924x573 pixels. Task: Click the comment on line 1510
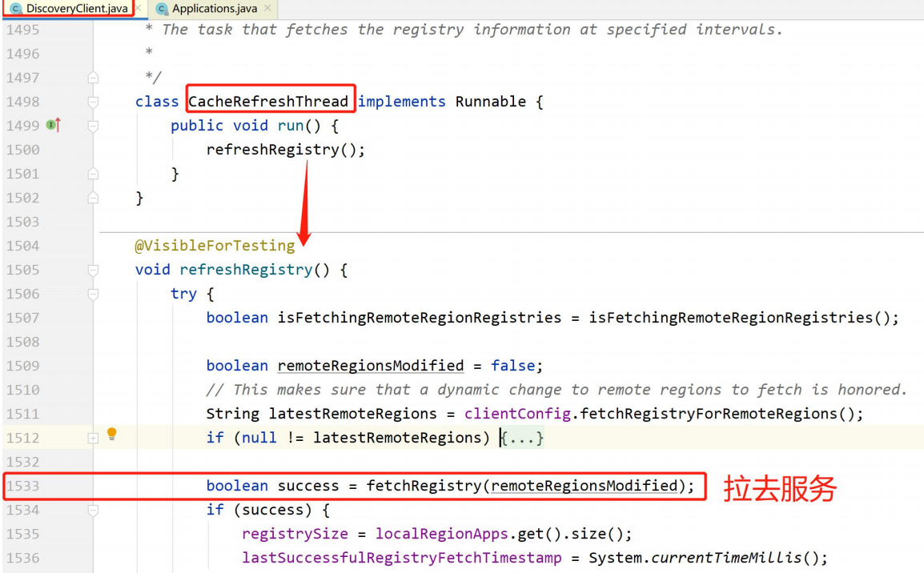(x=556, y=389)
